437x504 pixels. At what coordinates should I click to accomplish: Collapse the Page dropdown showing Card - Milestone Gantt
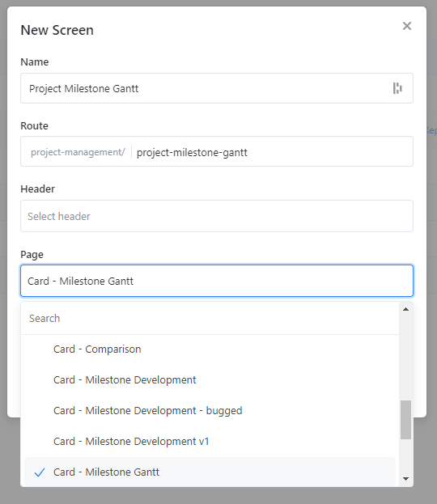[x=217, y=281]
